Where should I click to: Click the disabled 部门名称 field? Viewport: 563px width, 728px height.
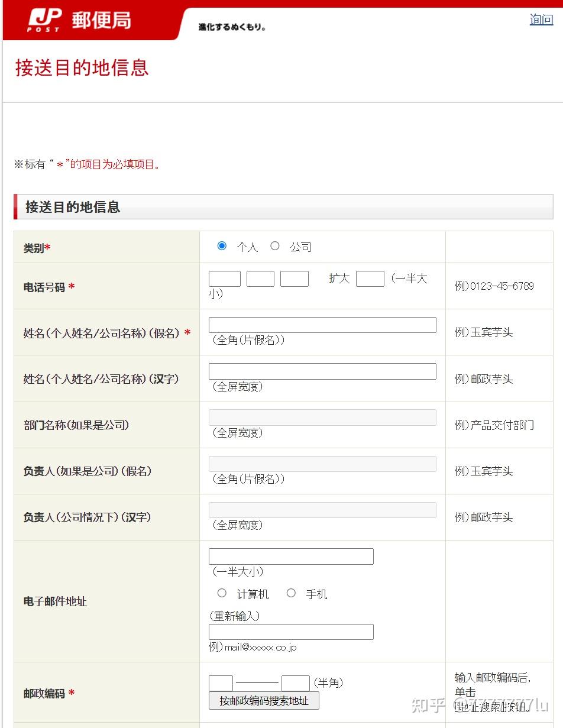click(x=322, y=418)
